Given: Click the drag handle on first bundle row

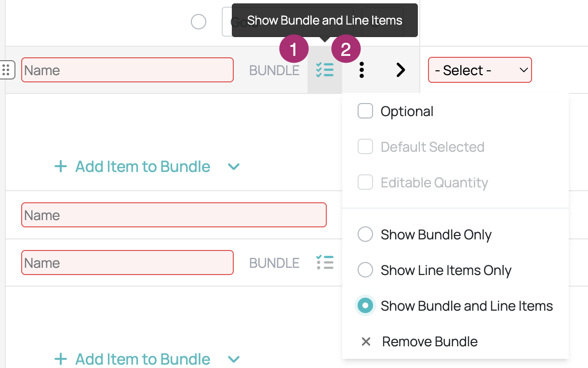Looking at the screenshot, I should (6, 70).
